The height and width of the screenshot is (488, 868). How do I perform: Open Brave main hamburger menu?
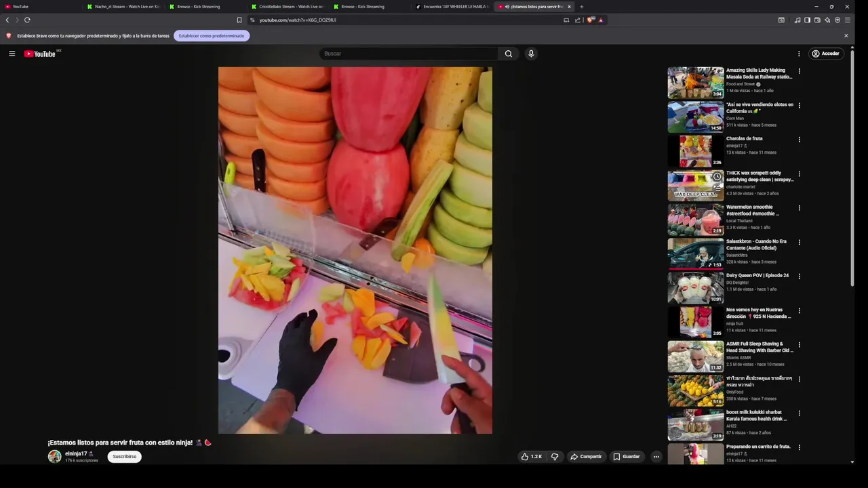pos(848,20)
